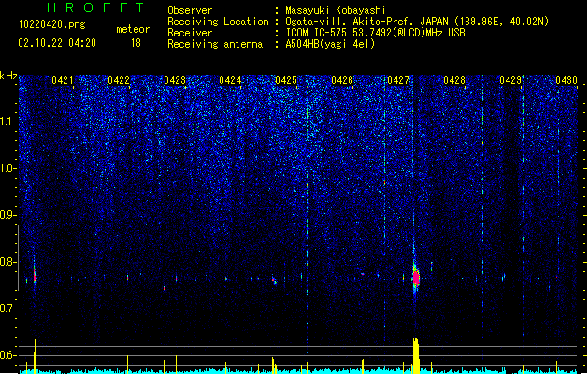Click the date stamp 02.10.22 04:20
This screenshot has width=588, height=374.
pos(57,43)
